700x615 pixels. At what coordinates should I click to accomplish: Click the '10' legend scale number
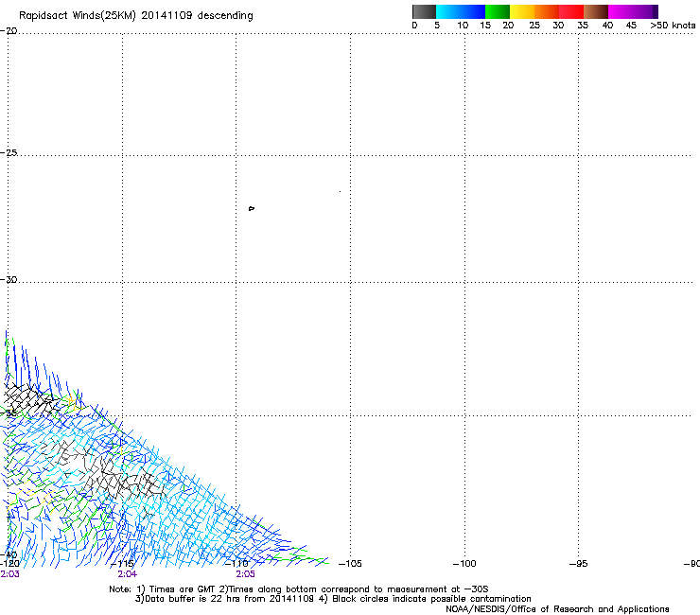point(463,26)
